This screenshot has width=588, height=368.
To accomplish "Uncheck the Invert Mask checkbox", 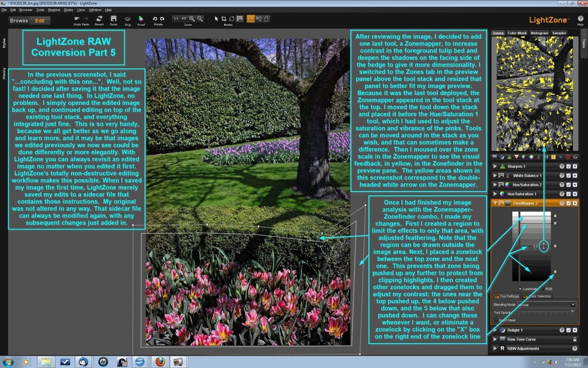I will coord(496,320).
